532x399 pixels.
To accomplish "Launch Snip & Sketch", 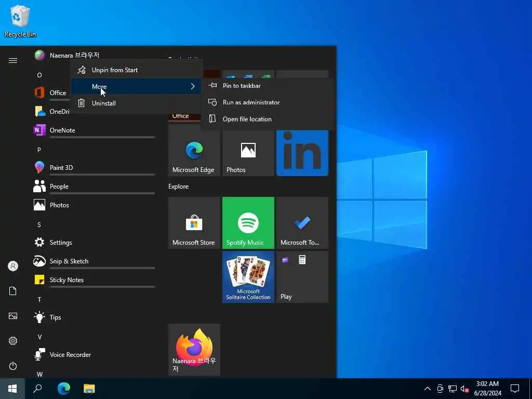I will point(95,261).
